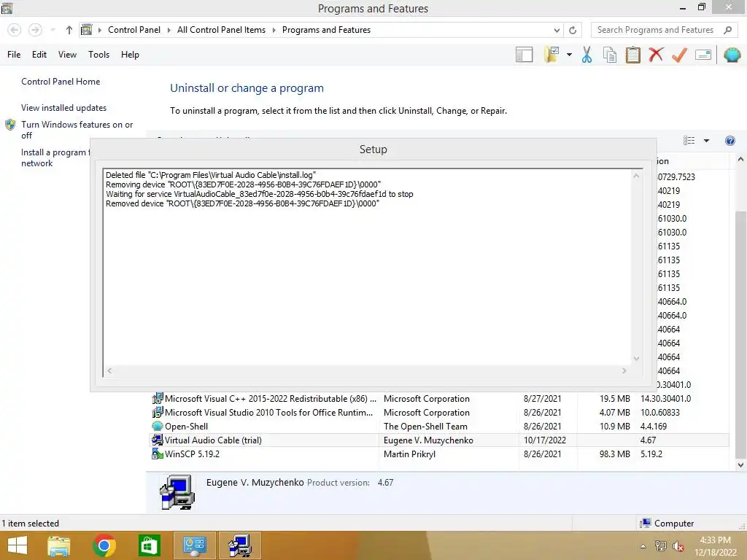Select Microsoft Visual Studio 2010 Tools row
This screenshot has height=560, width=747.
(x=438, y=413)
